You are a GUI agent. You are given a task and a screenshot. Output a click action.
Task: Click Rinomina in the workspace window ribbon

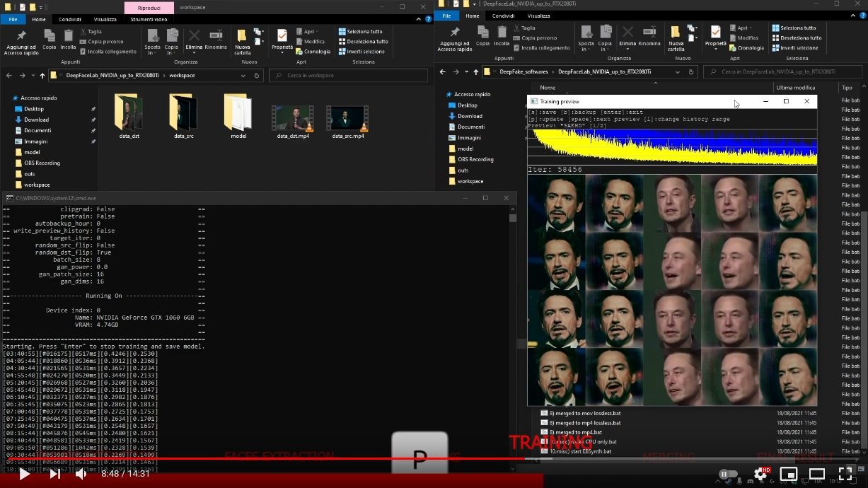(x=216, y=39)
